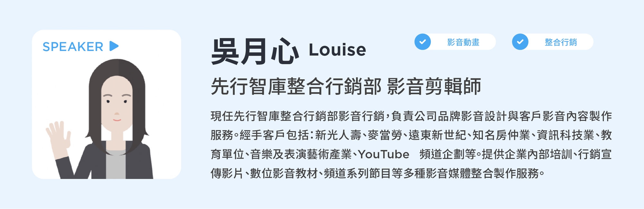This screenshot has height=209, width=644.
Task: Select the 整合行銷 tag label
Action: pos(561,42)
